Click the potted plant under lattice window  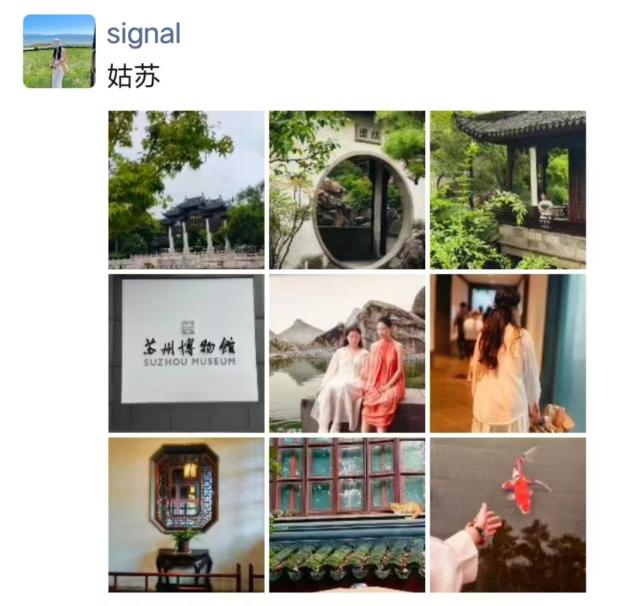click(x=184, y=541)
